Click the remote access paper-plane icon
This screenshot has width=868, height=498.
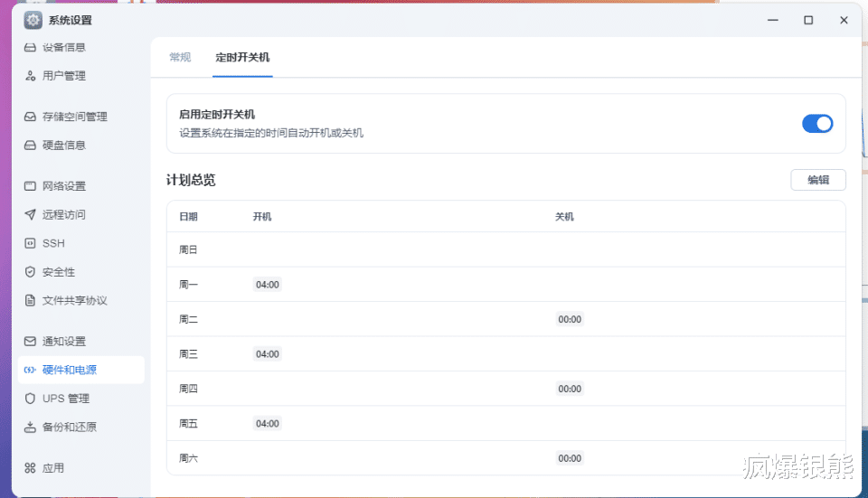click(30, 215)
